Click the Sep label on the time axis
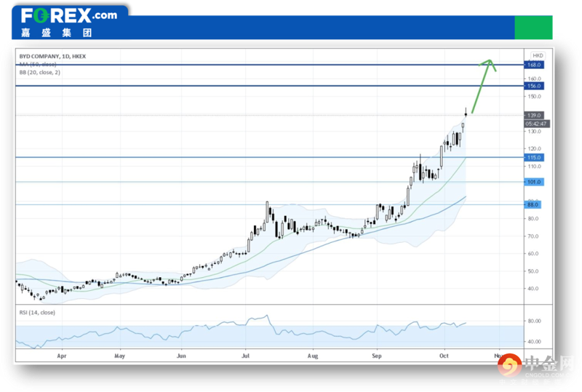582x392 pixels. point(376,356)
